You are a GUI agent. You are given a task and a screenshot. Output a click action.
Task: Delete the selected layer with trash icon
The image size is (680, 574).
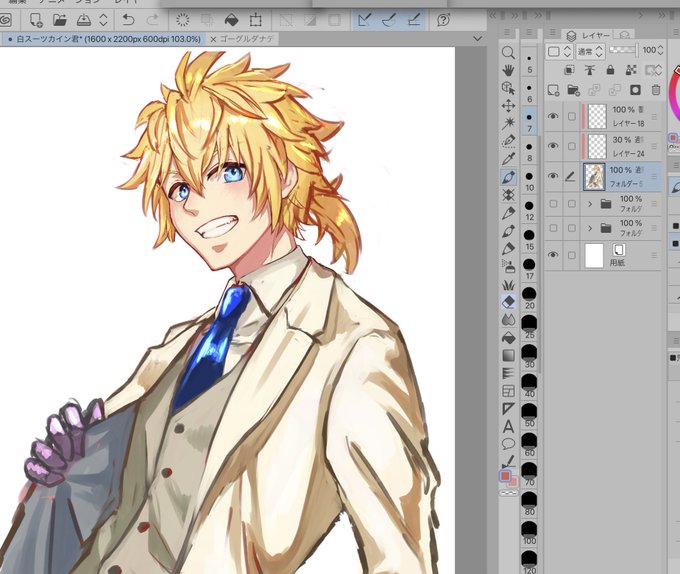pyautogui.click(x=656, y=90)
